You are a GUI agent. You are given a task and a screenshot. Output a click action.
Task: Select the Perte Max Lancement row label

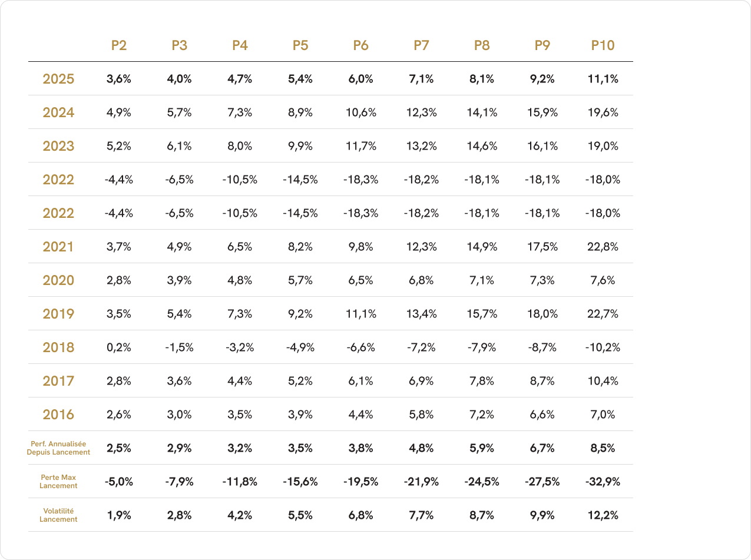[x=58, y=482]
